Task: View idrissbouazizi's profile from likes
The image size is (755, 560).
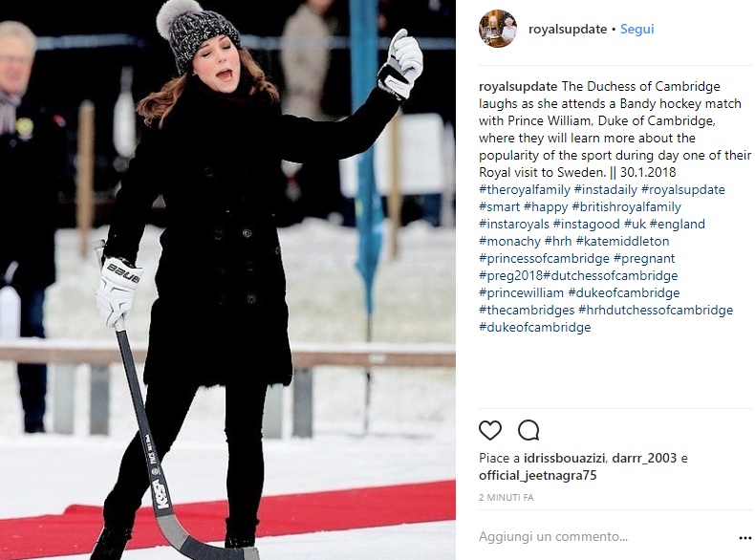Action: 565,458
